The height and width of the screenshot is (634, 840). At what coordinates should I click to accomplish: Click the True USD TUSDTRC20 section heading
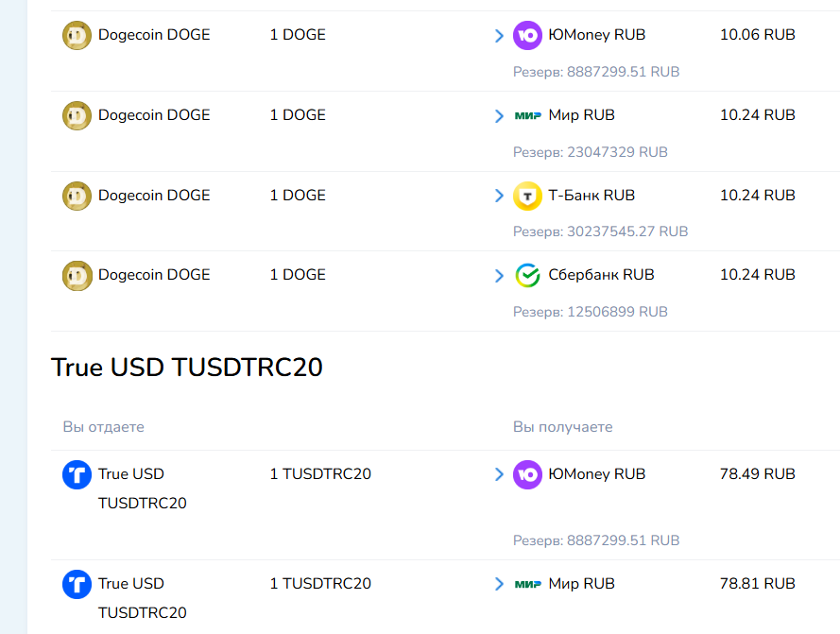coord(187,368)
